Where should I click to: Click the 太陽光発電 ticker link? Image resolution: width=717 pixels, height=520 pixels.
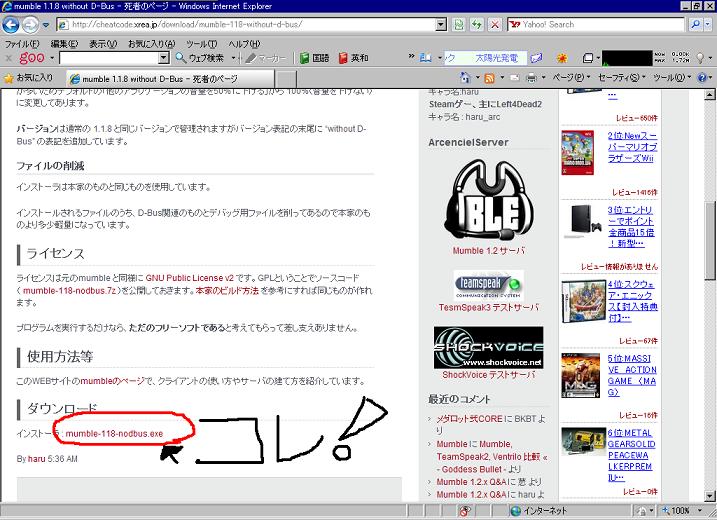click(x=497, y=58)
